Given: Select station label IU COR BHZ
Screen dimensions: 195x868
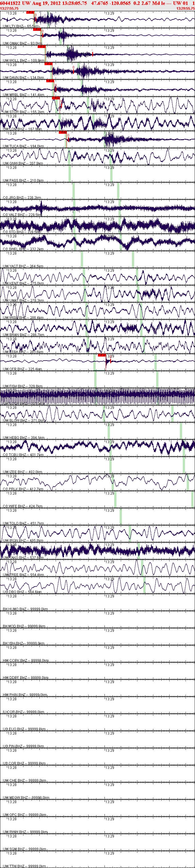Looking at the screenshot, I should [24, 712].
